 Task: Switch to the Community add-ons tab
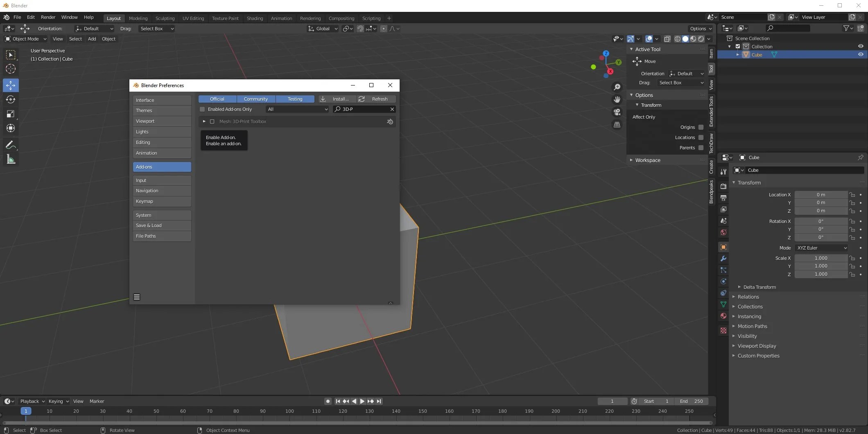[x=255, y=99]
